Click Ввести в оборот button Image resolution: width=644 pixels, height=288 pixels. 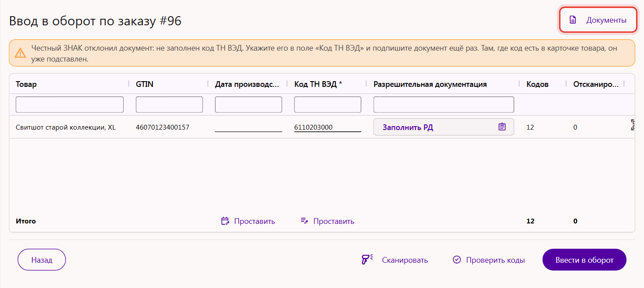coord(585,260)
